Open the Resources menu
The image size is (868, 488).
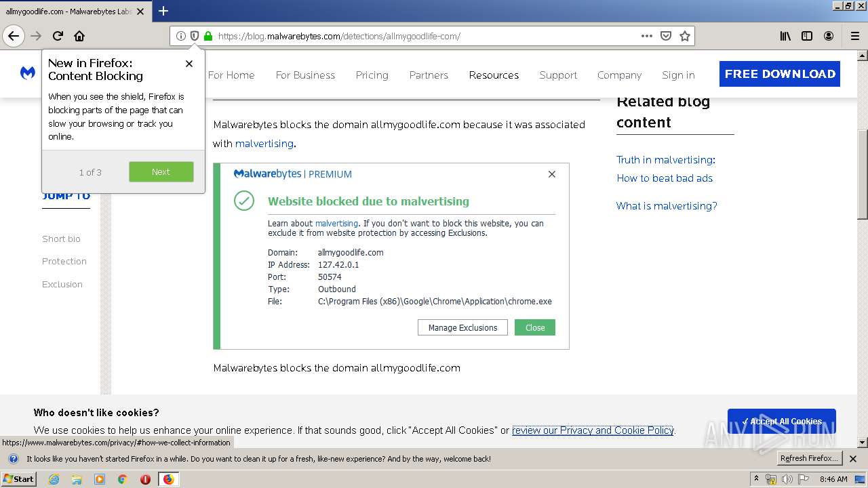[494, 75]
